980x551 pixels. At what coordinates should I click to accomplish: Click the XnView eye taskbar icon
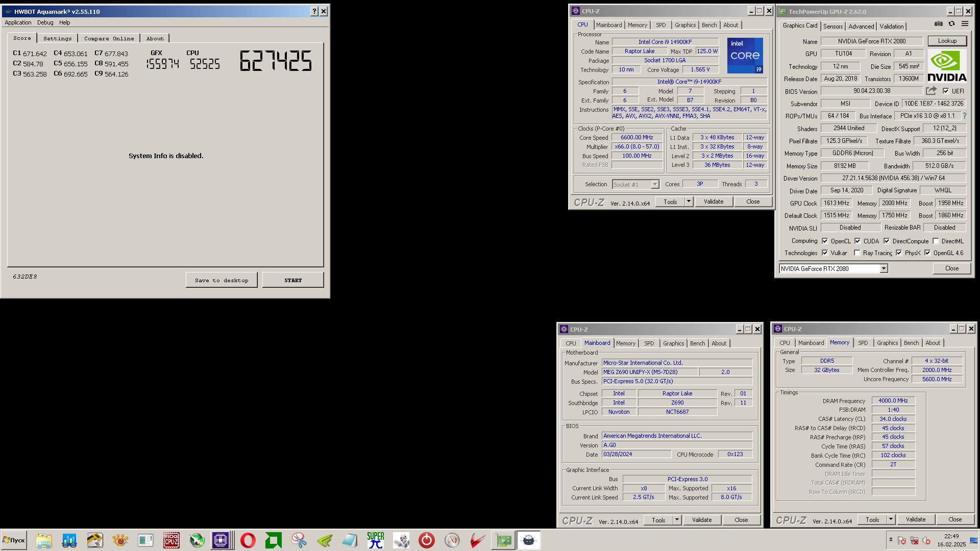pyautogui.click(x=120, y=540)
